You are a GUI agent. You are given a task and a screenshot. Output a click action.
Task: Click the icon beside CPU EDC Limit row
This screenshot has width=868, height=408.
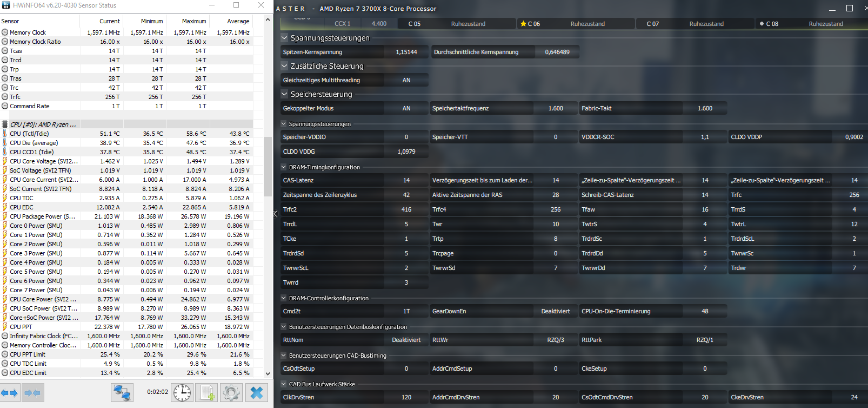point(5,373)
